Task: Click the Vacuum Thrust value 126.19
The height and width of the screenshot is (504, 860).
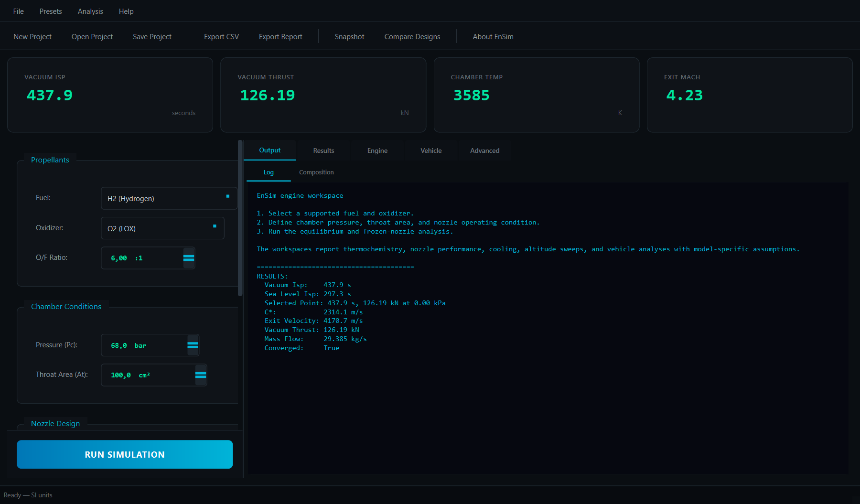Action: pos(268,95)
